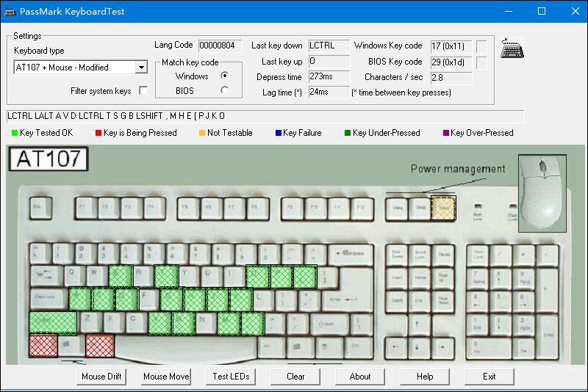Viewport: 588px width, 392px height.
Task: Open Help
Action: [x=425, y=377]
